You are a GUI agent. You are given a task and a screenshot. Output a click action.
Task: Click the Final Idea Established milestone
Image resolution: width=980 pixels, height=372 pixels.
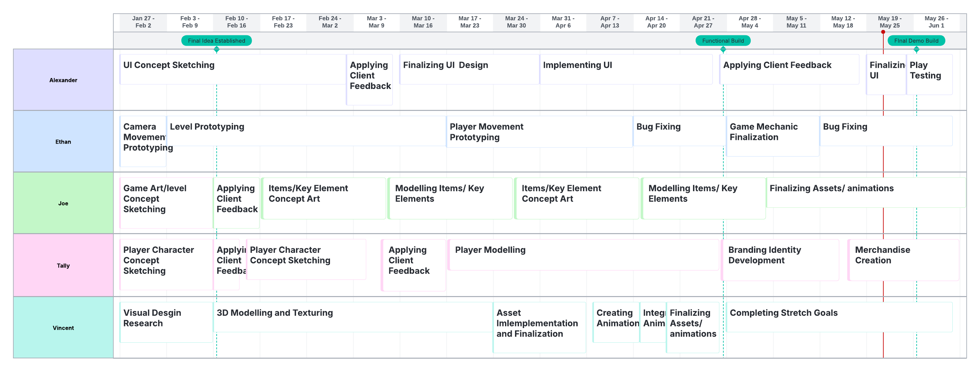pos(216,41)
